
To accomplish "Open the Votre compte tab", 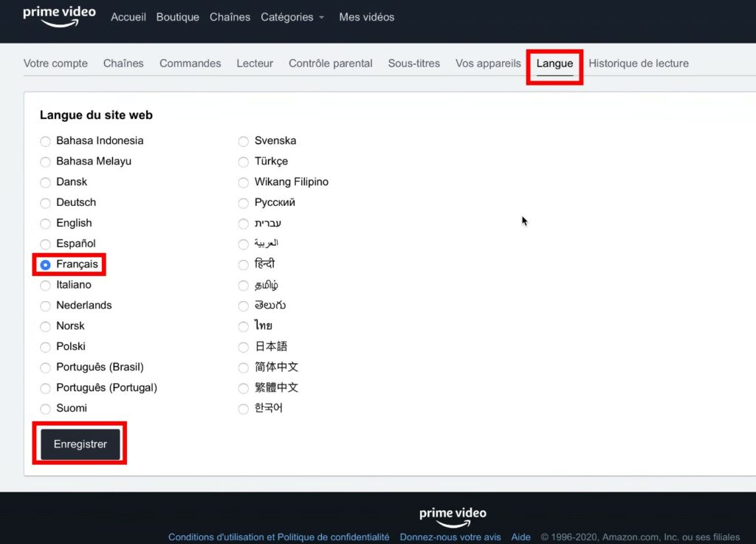I will [55, 63].
